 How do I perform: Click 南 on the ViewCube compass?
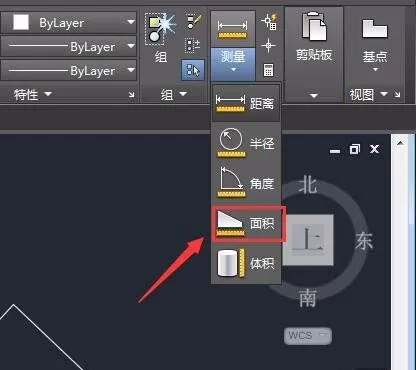[307, 298]
